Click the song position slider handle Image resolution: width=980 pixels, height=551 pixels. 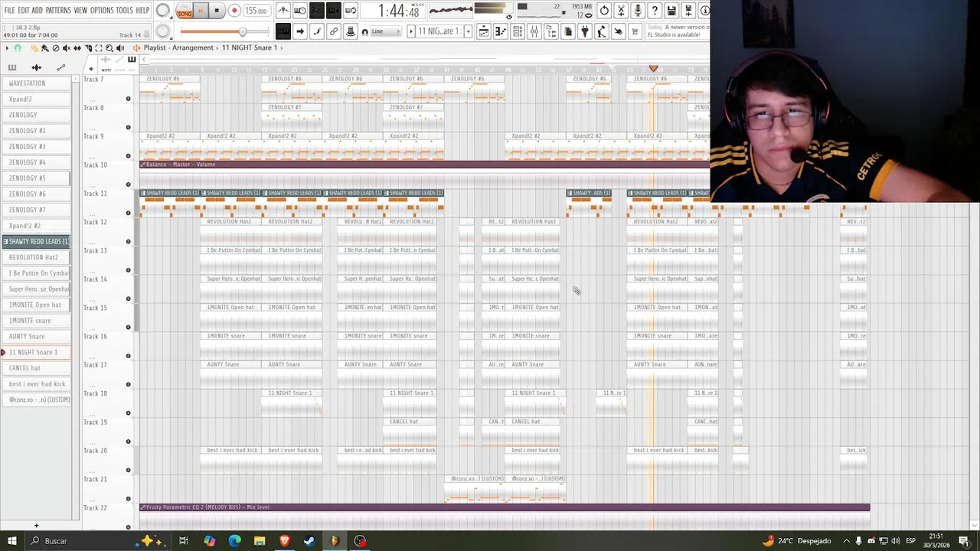click(x=242, y=31)
